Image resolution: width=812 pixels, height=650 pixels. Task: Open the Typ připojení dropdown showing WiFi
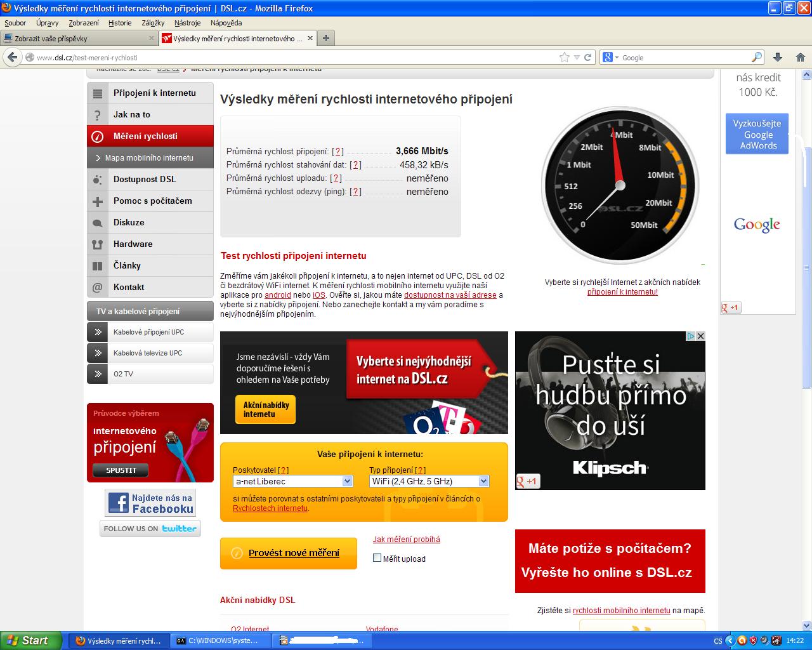point(429,481)
